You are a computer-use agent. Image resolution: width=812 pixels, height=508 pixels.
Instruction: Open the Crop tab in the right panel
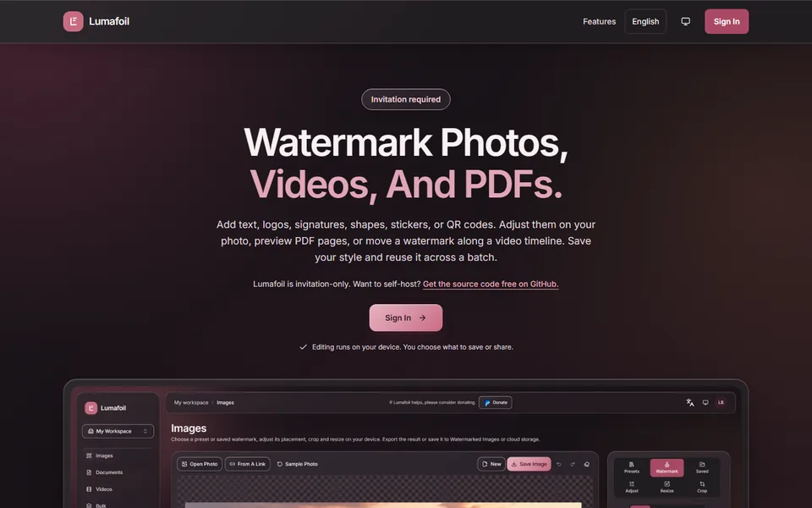[702, 486]
